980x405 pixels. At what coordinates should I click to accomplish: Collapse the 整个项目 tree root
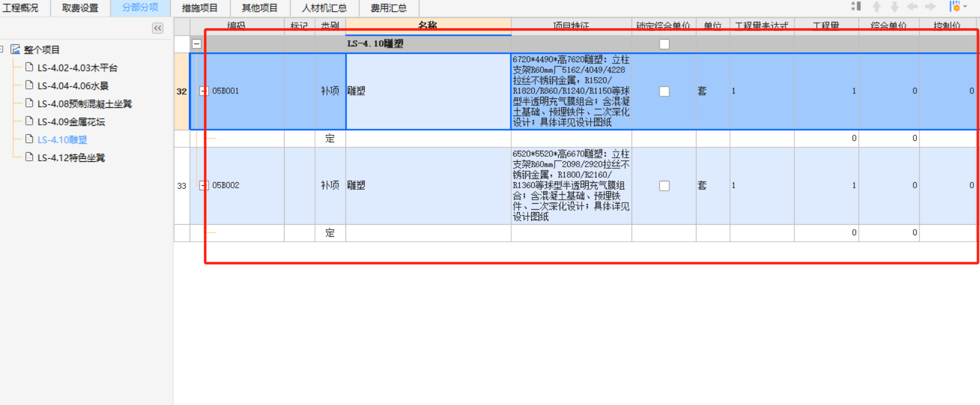coord(2,49)
